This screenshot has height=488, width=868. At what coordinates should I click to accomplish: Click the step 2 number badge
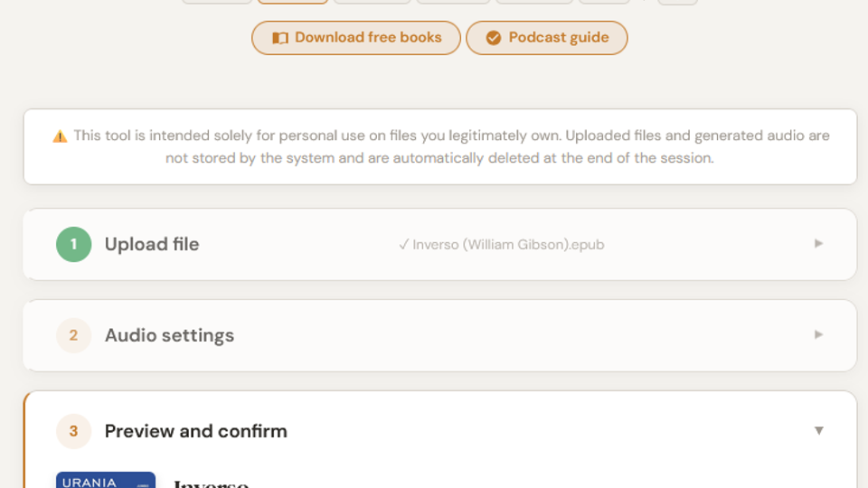pos(73,335)
